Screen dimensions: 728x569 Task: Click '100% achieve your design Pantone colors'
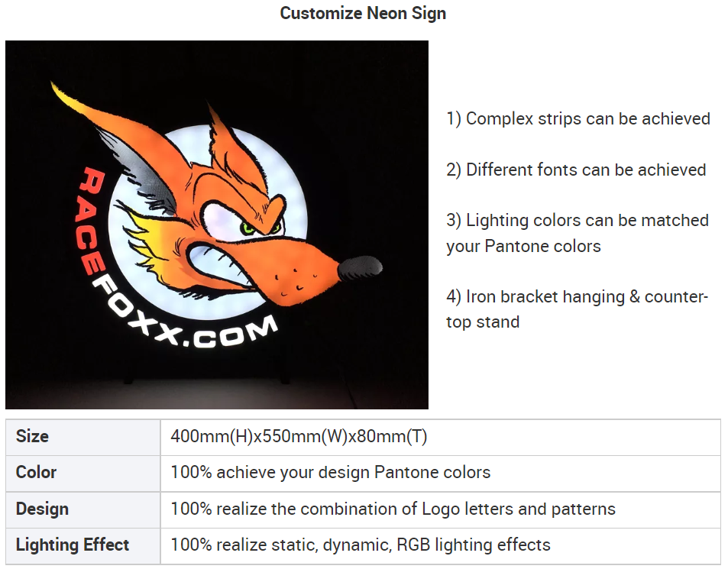pos(331,473)
